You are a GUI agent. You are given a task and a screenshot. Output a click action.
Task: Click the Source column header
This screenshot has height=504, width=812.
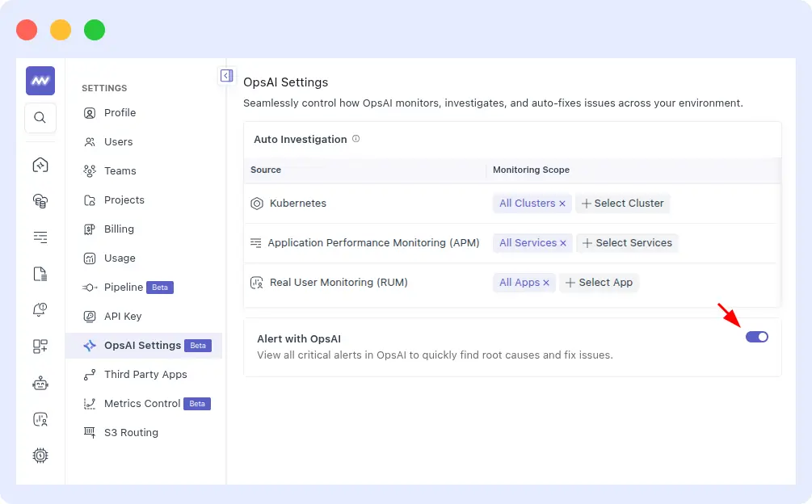[x=266, y=170]
